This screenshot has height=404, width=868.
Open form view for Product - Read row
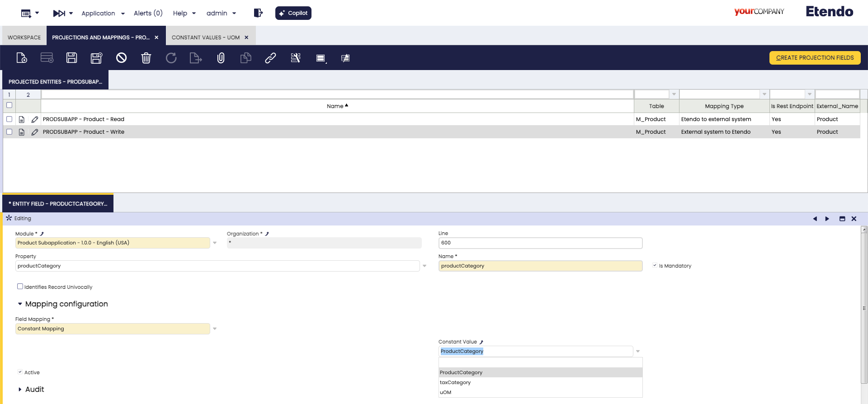point(22,119)
